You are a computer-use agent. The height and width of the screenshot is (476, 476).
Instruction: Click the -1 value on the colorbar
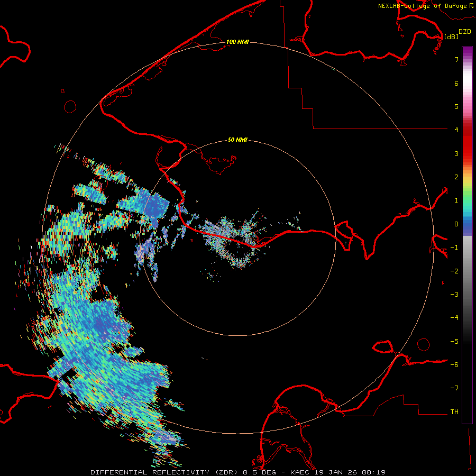(x=454, y=248)
